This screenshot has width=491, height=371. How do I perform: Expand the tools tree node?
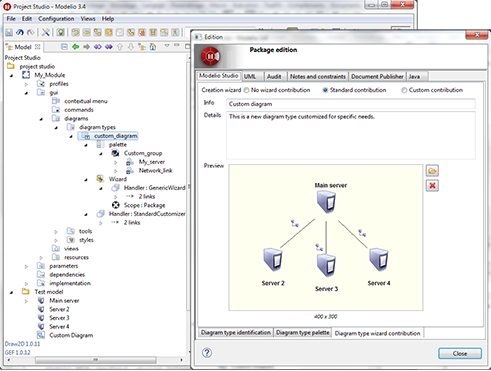tap(56, 231)
